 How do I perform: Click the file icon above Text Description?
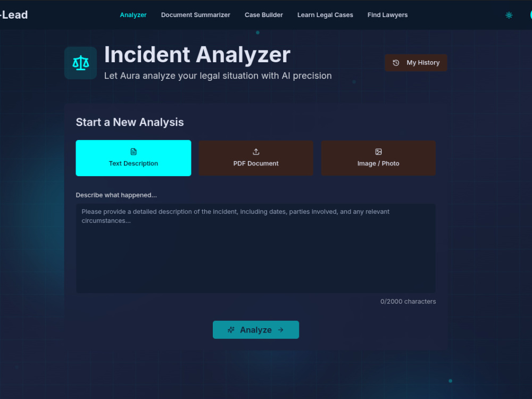coord(134,152)
